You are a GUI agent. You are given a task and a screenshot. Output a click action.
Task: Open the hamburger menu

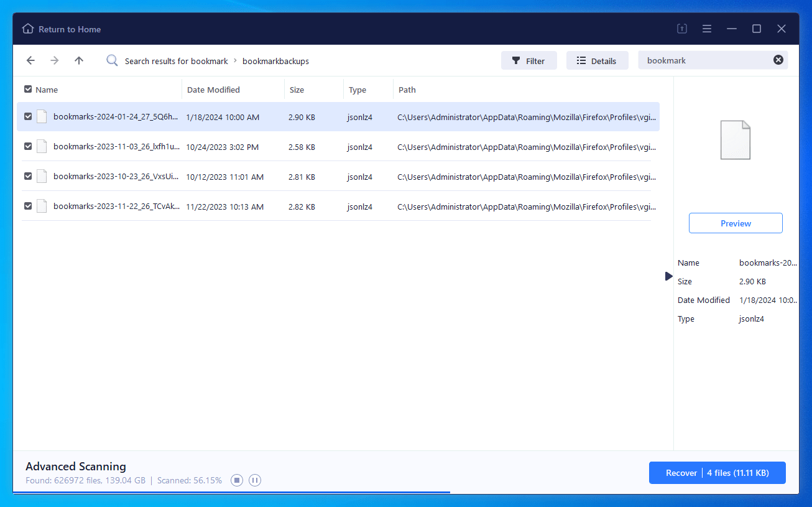point(707,29)
